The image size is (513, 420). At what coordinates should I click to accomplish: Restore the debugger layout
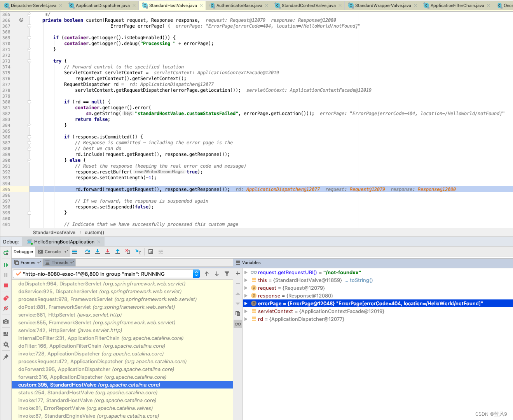tap(6, 334)
